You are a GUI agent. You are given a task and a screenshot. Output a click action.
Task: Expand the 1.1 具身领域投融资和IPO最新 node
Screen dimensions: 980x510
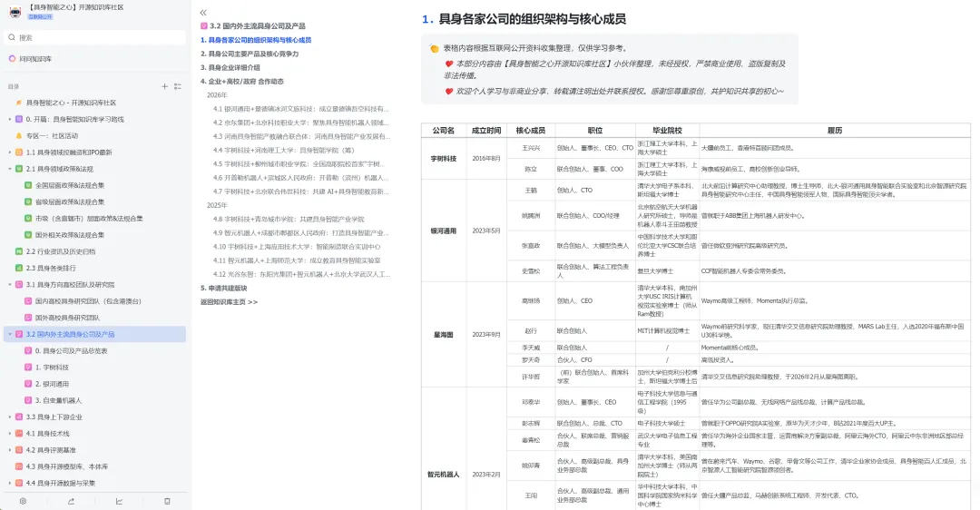[9, 152]
